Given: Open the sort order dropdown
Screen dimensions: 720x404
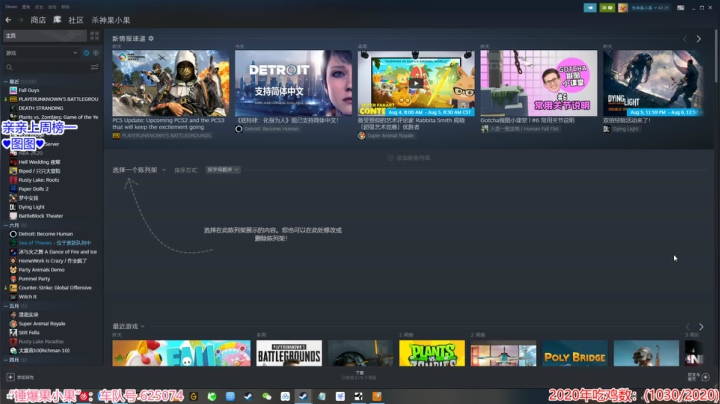Looking at the screenshot, I should (223, 170).
